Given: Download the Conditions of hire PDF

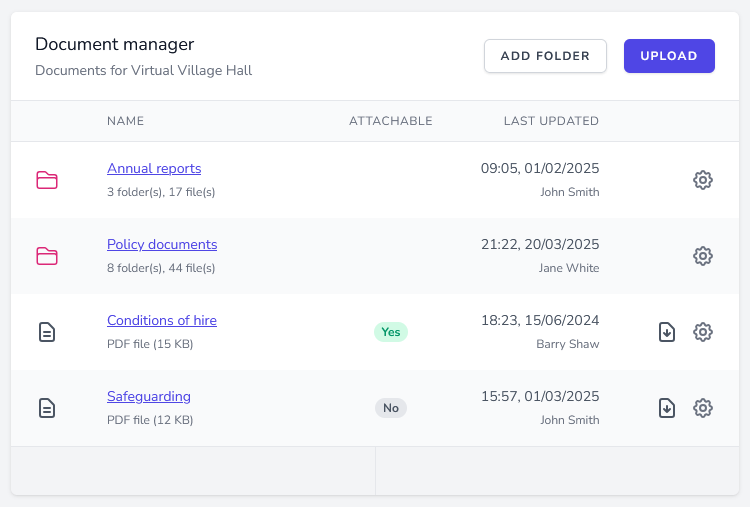Looking at the screenshot, I should 667,332.
